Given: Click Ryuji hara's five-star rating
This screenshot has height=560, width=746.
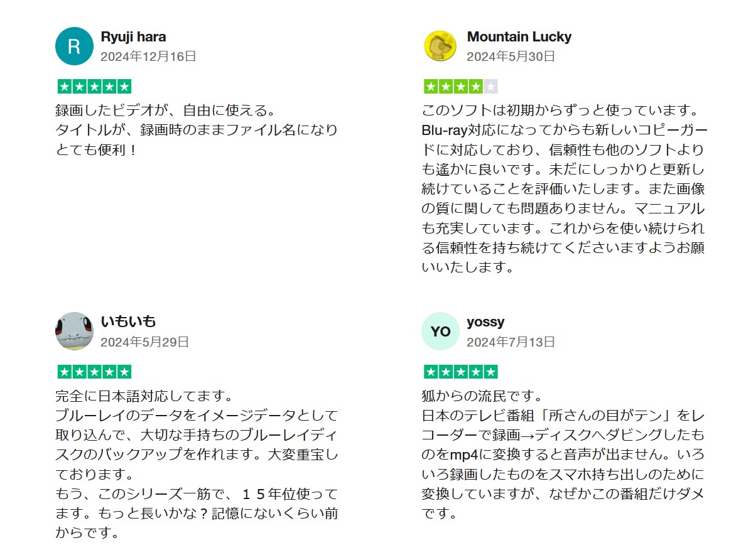Looking at the screenshot, I should tap(94, 87).
